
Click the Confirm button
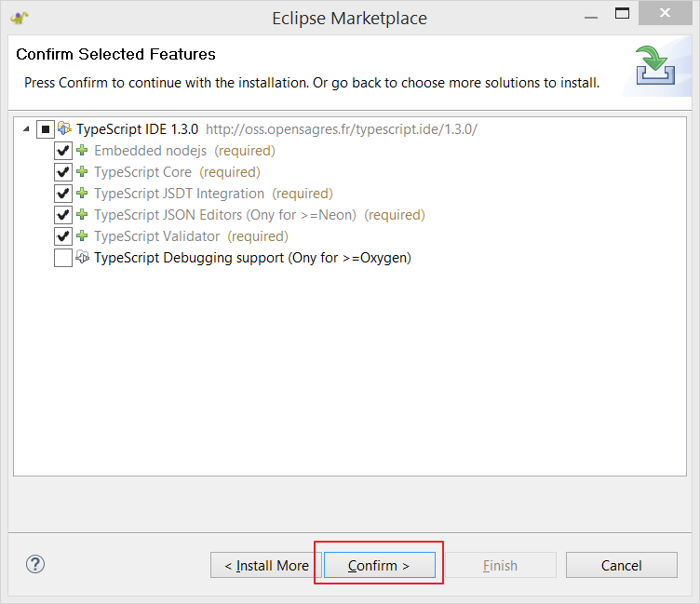coord(380,565)
